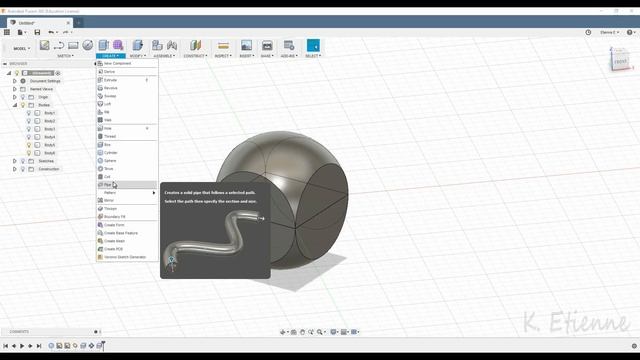Click the Insert image icon above INSERT
This screenshot has height=360, width=640.
246,45
